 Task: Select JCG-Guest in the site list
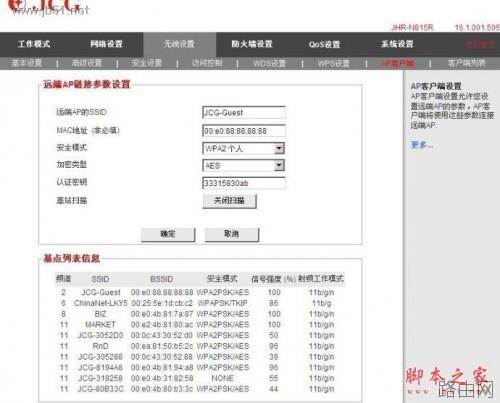point(101,293)
